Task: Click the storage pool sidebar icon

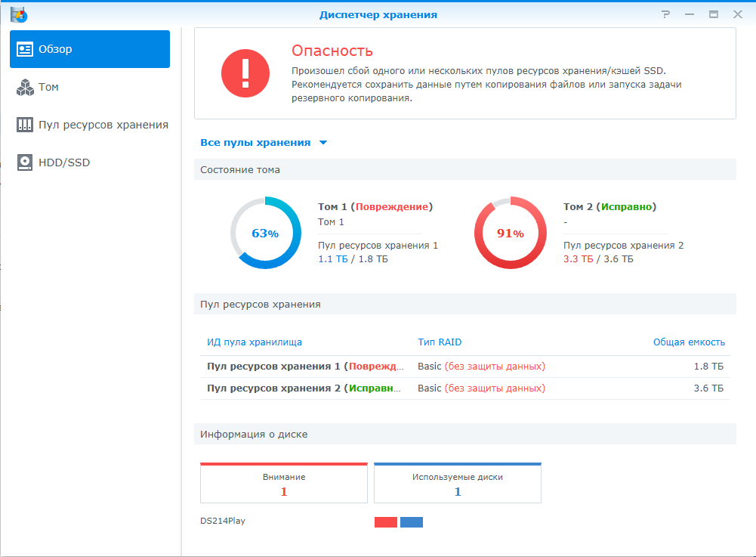Action: click(25, 125)
